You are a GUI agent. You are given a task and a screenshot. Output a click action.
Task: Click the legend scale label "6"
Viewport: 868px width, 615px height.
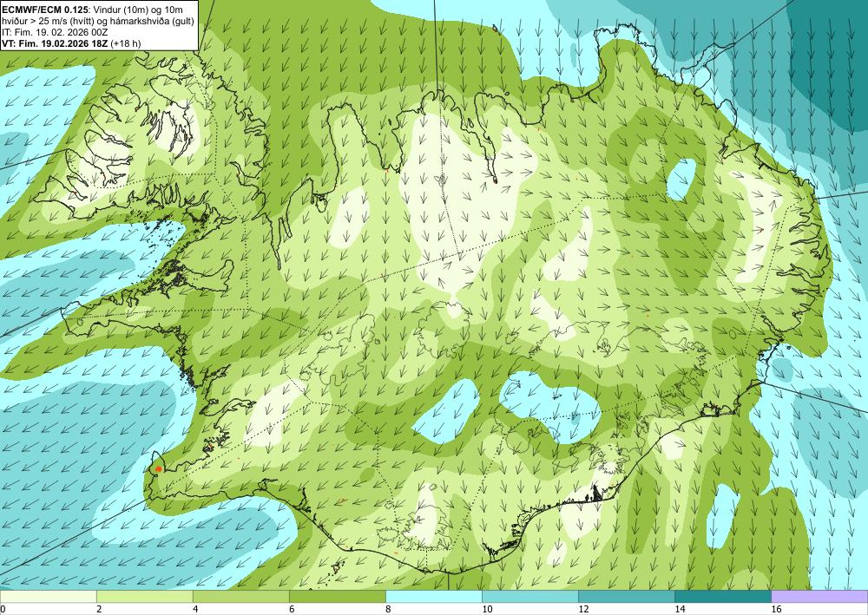click(x=291, y=609)
